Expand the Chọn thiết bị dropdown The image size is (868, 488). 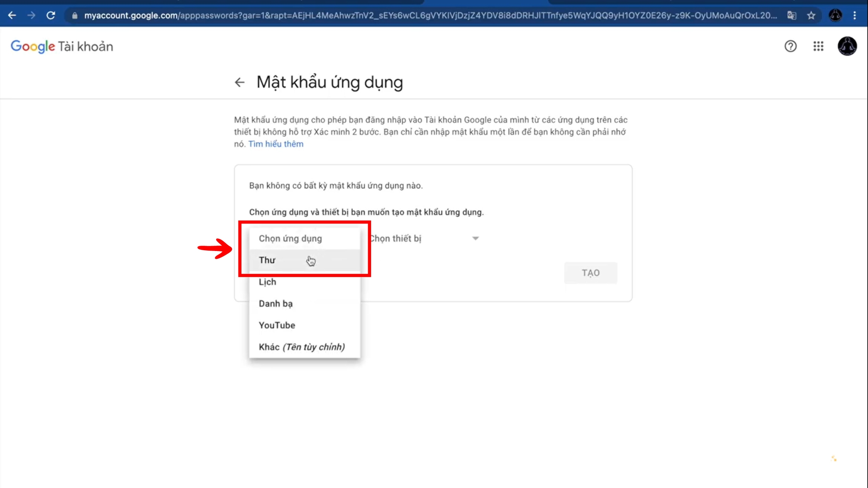point(424,239)
